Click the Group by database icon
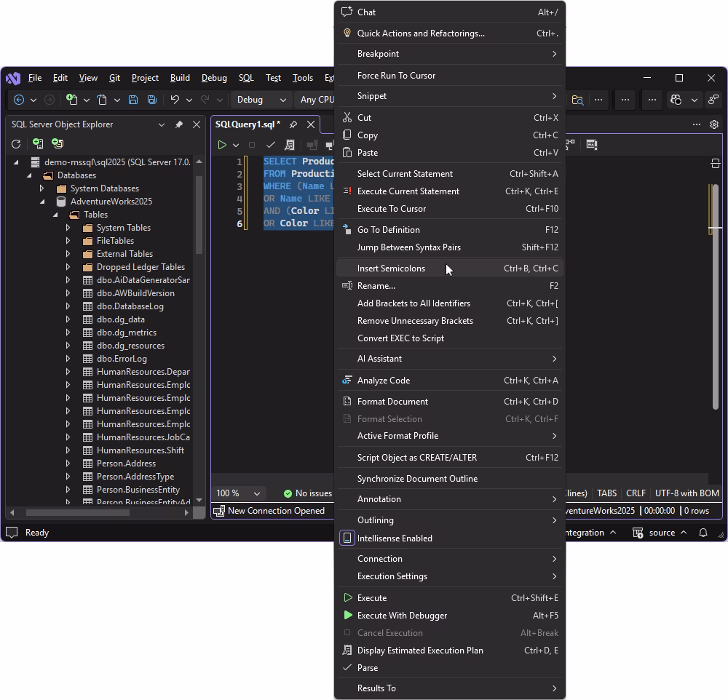 [x=58, y=144]
